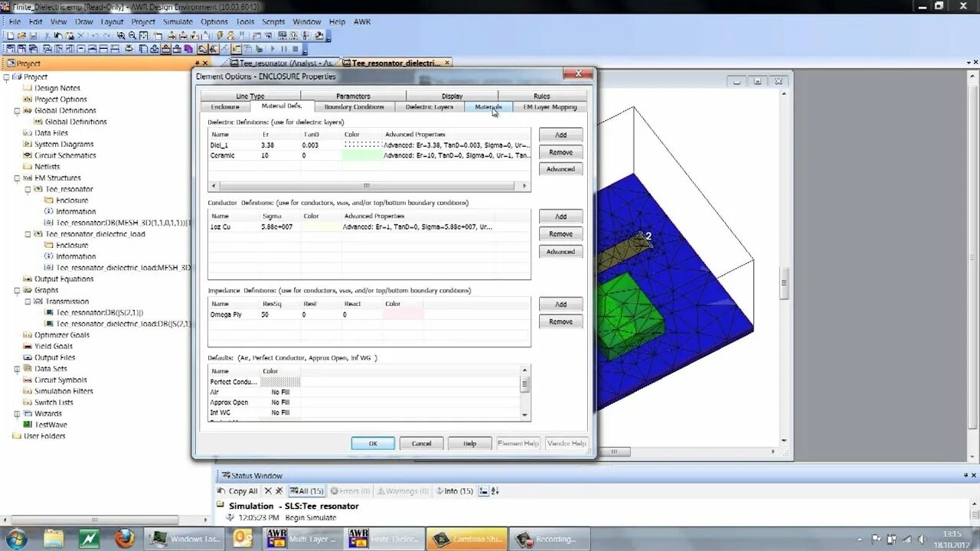Open Windows Start orb
This screenshot has height=551, width=980.
pos(16,539)
